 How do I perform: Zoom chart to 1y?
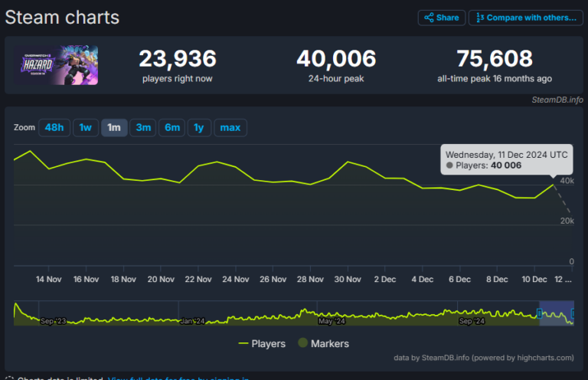pos(198,127)
